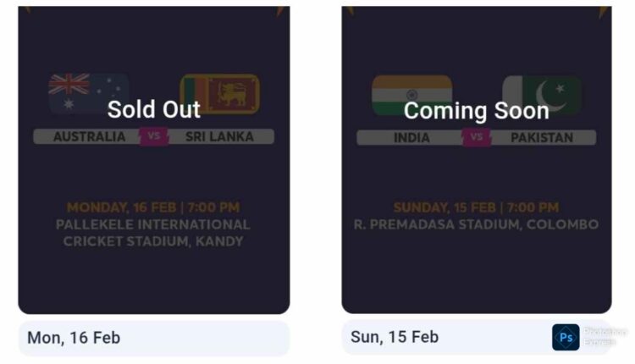Click the Pakistan flag icon
Viewport: 635px width, 364px height.
tap(542, 93)
